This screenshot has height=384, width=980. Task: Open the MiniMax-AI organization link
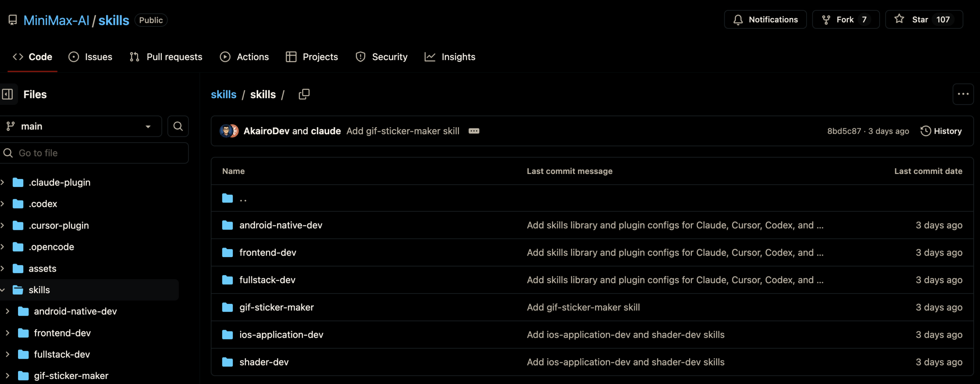coord(56,20)
